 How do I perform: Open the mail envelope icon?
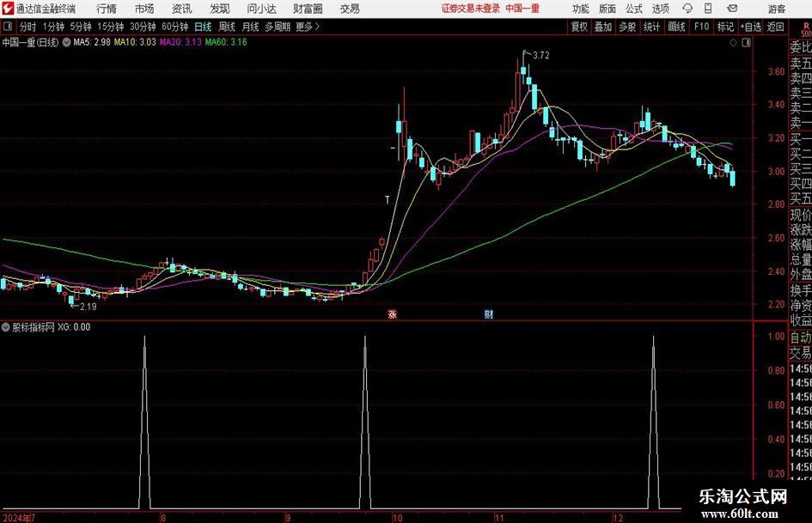(732, 9)
